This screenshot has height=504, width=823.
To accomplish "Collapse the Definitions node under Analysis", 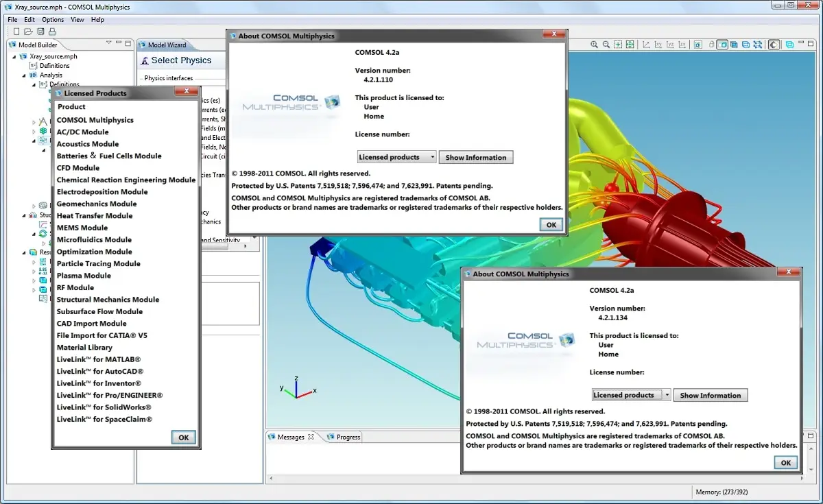I will 34,84.
